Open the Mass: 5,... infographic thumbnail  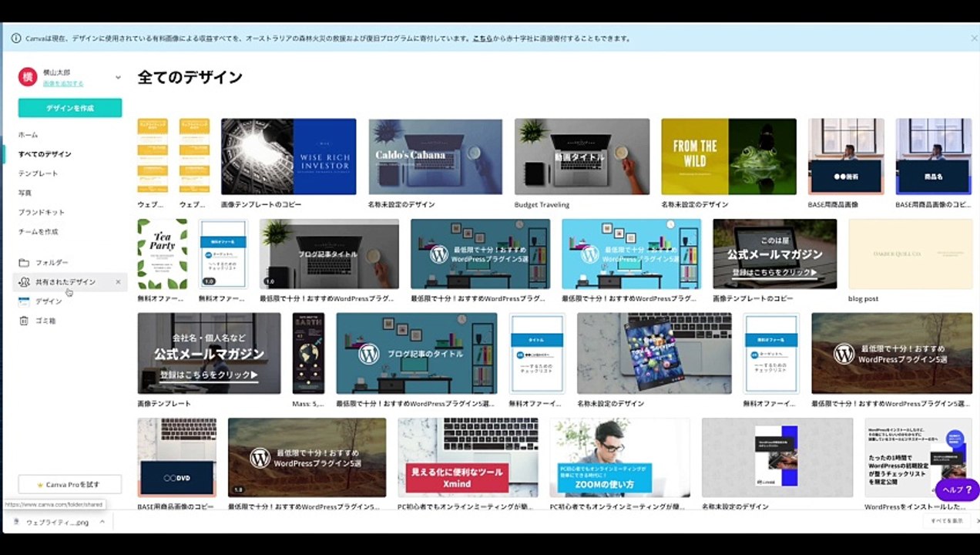(x=308, y=354)
